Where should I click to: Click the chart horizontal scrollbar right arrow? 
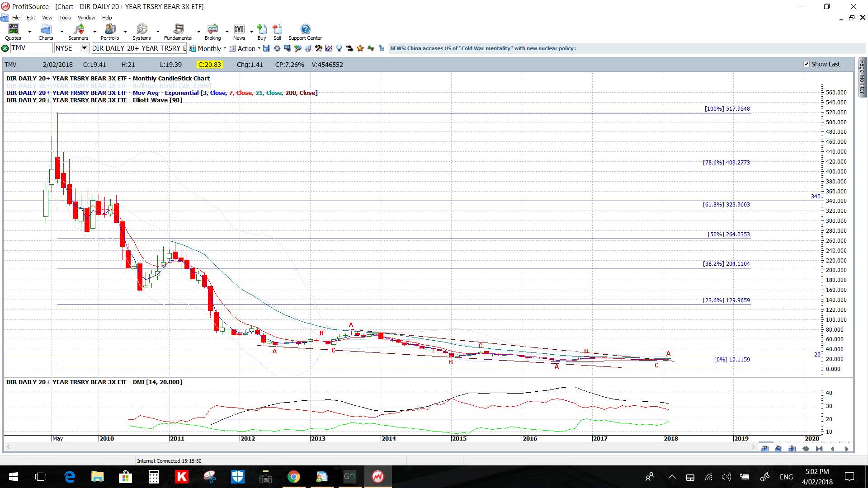point(753,447)
